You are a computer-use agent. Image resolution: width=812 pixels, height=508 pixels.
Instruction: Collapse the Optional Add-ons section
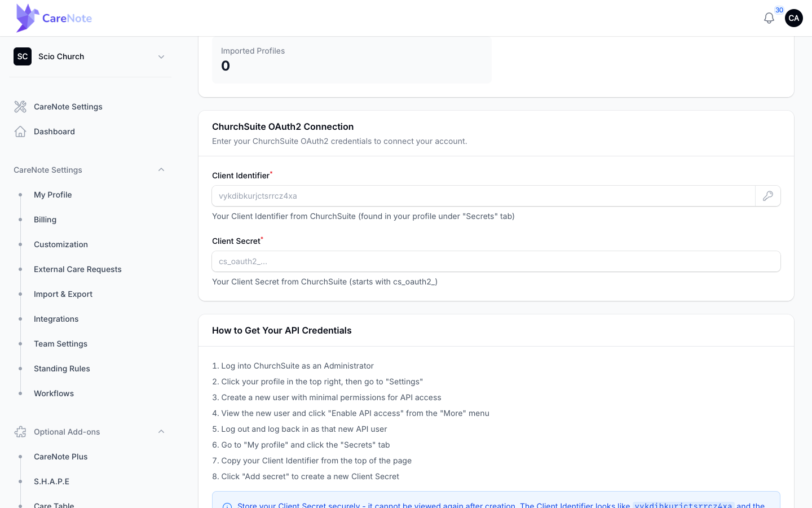click(161, 432)
